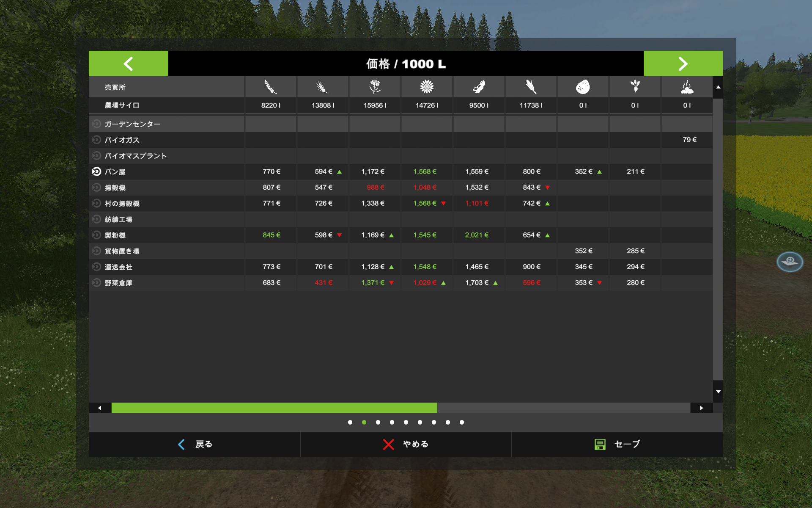
Task: Toggle map marker for 製粉機
Action: click(96, 235)
